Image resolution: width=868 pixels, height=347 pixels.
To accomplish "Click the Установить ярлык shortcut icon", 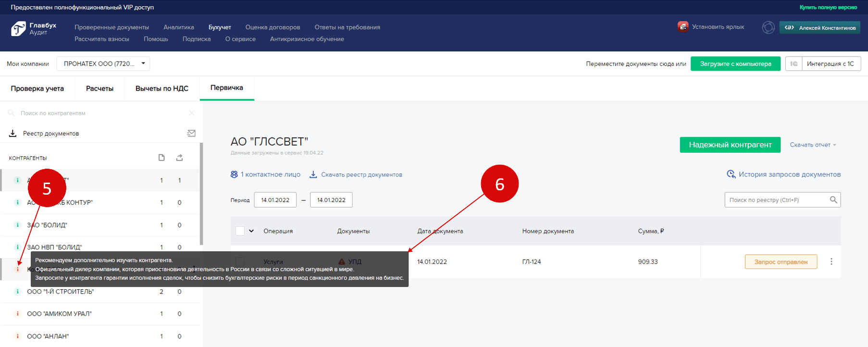I will click(x=682, y=26).
